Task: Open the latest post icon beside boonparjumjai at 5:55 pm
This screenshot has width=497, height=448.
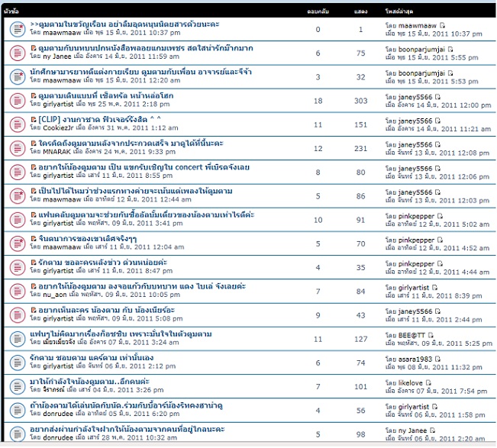Action: (x=450, y=49)
